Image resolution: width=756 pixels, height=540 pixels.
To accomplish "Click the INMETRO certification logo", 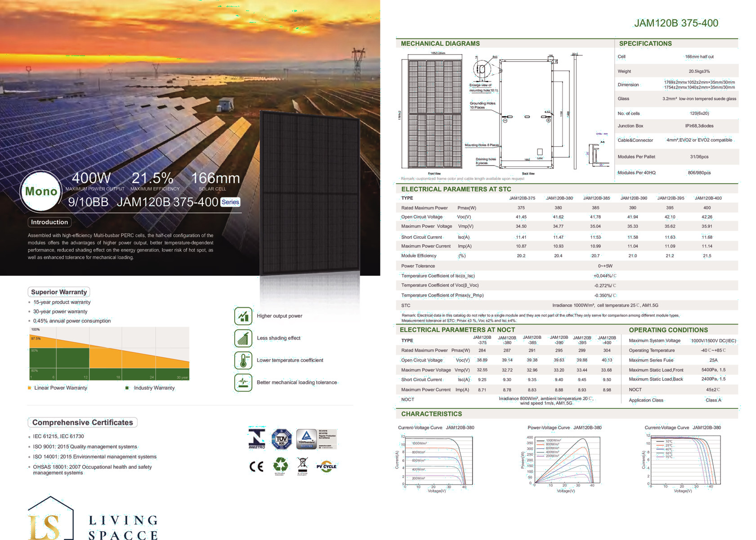I will click(x=257, y=439).
